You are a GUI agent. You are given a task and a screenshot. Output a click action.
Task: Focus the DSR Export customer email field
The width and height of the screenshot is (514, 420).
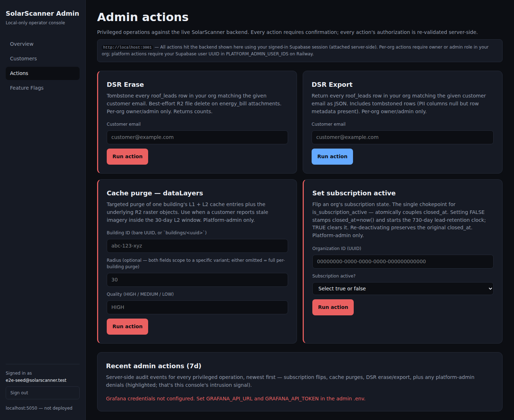click(403, 137)
